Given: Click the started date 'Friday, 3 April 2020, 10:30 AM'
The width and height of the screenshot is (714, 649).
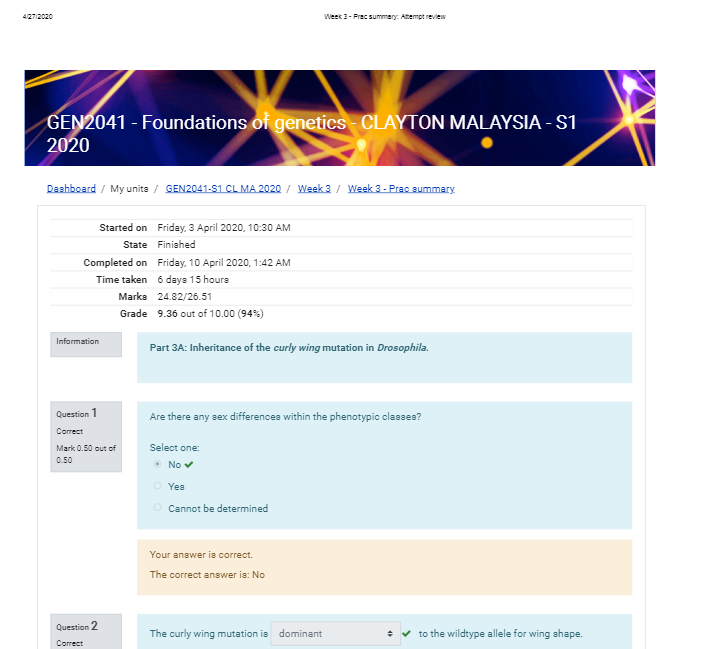Looking at the screenshot, I should [x=224, y=228].
